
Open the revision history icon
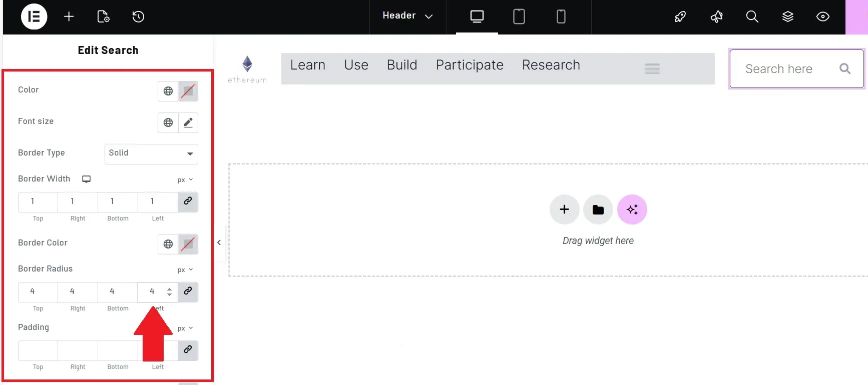coord(138,16)
